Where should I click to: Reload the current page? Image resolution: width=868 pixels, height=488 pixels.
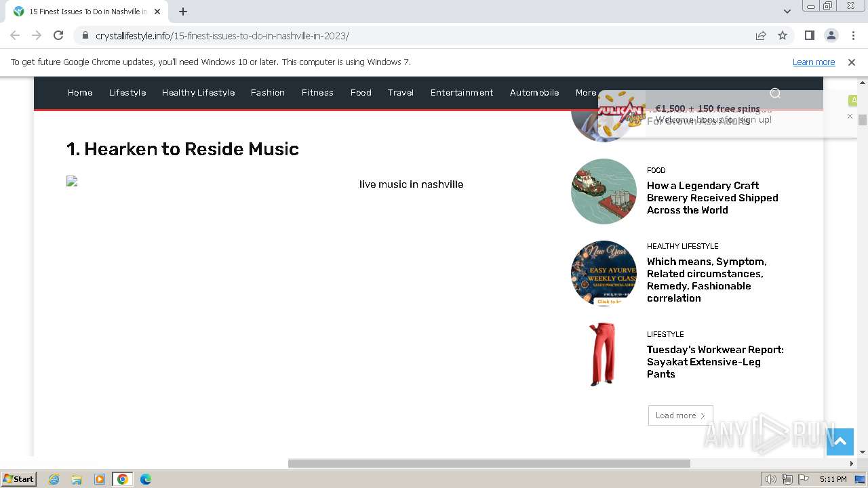coord(58,35)
